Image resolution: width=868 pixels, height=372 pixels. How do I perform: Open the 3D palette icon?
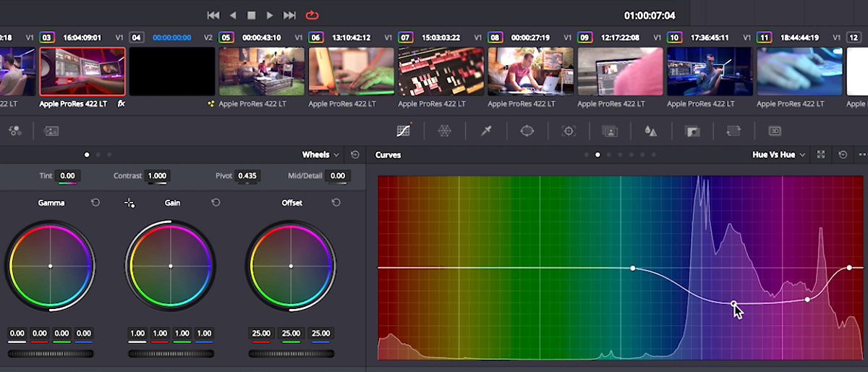click(775, 131)
